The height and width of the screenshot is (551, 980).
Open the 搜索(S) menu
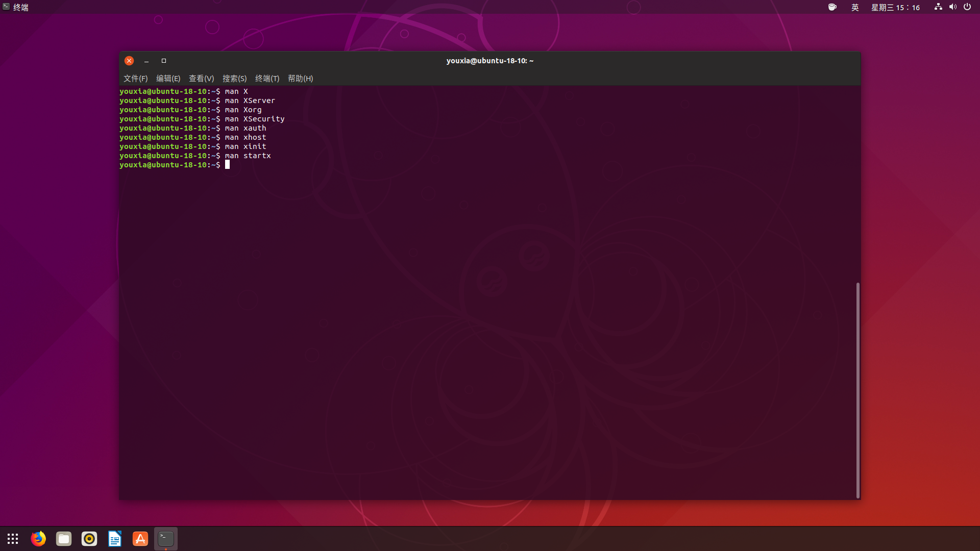(x=234, y=79)
